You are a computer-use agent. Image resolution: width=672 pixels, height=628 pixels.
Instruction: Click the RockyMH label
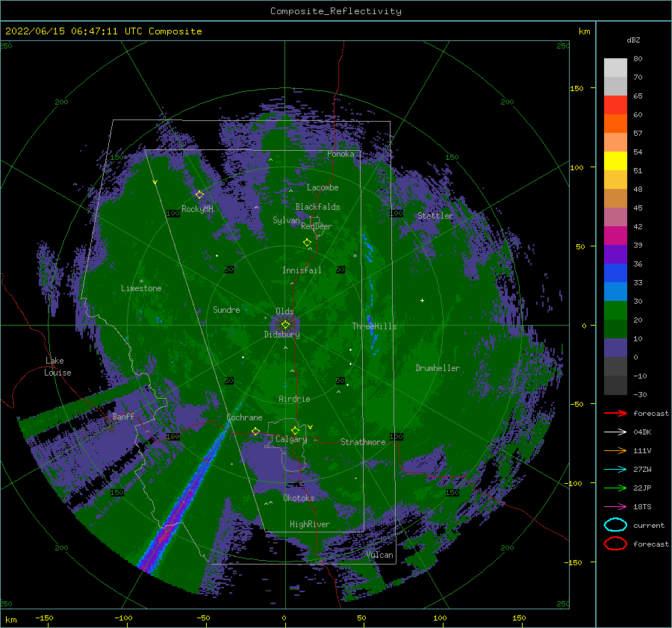click(197, 209)
